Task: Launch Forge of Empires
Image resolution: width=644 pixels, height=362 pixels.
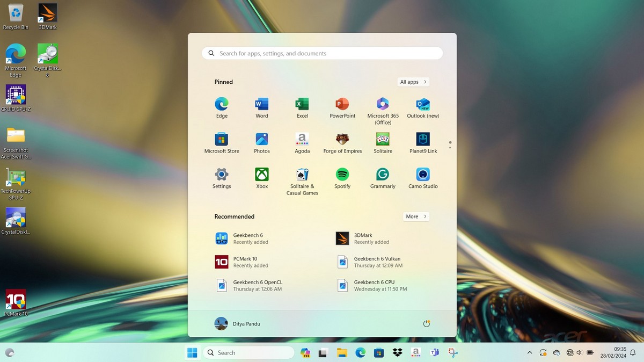Action: coord(342,143)
